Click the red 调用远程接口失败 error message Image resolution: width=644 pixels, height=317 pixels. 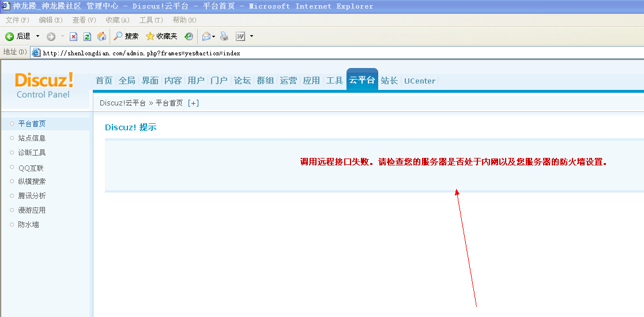[x=453, y=162]
